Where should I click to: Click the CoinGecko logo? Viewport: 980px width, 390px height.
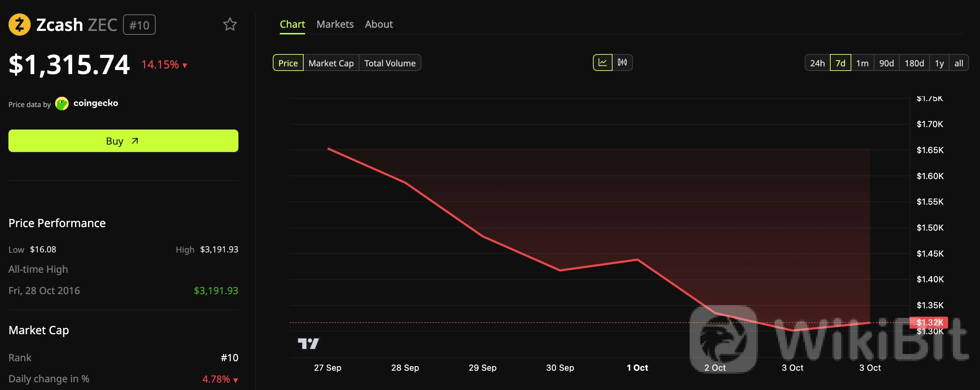[87, 103]
